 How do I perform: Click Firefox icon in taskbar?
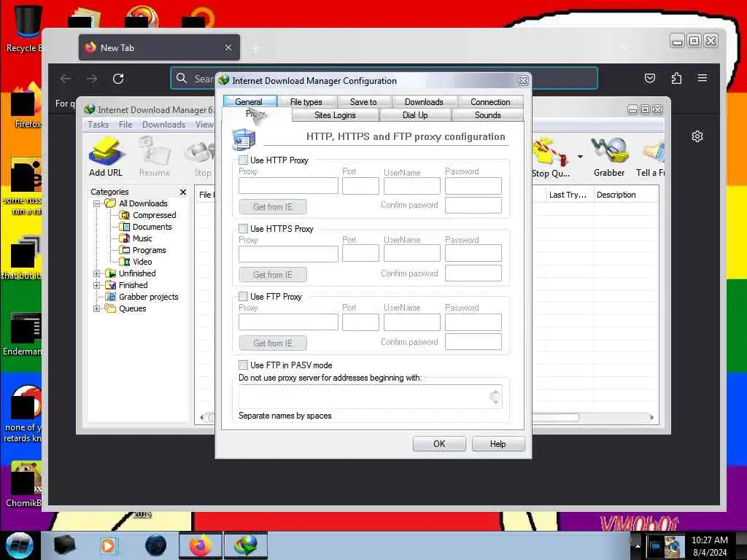tap(201, 545)
